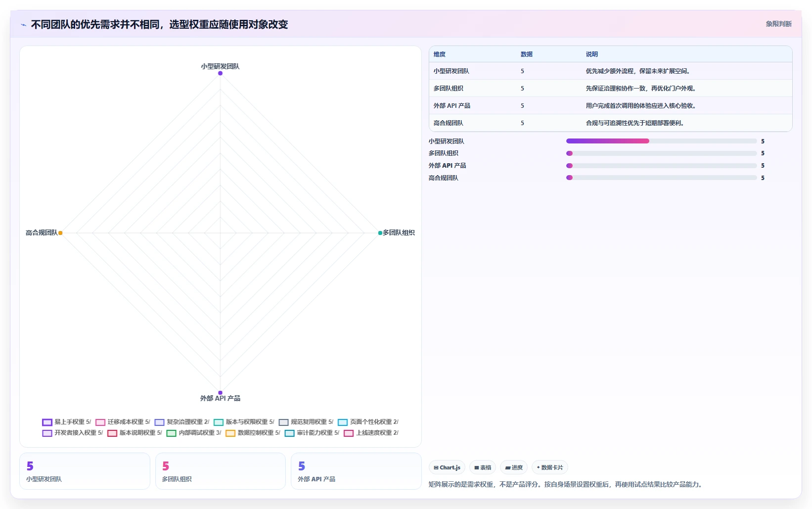The height and width of the screenshot is (509, 812).
Task: Toggle the 内部调试权重 legend series
Action: [x=194, y=433]
